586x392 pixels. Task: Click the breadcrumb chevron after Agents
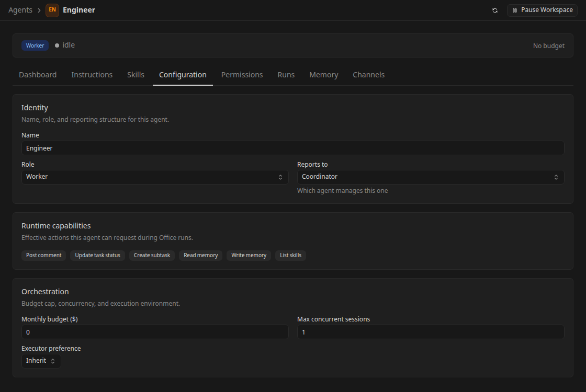[39, 10]
